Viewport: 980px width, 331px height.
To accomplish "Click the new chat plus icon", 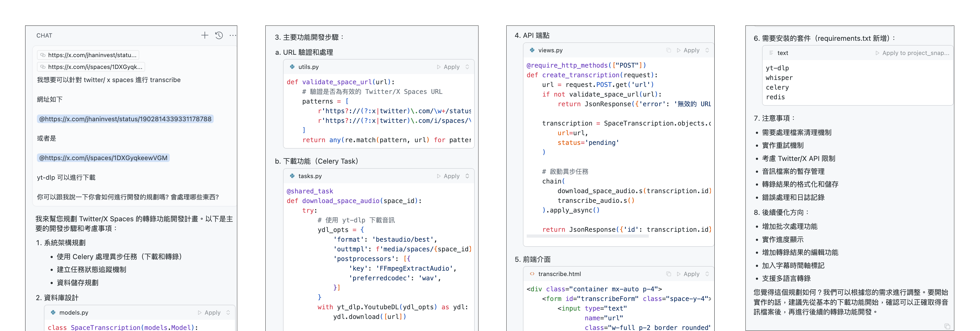I will [x=205, y=35].
